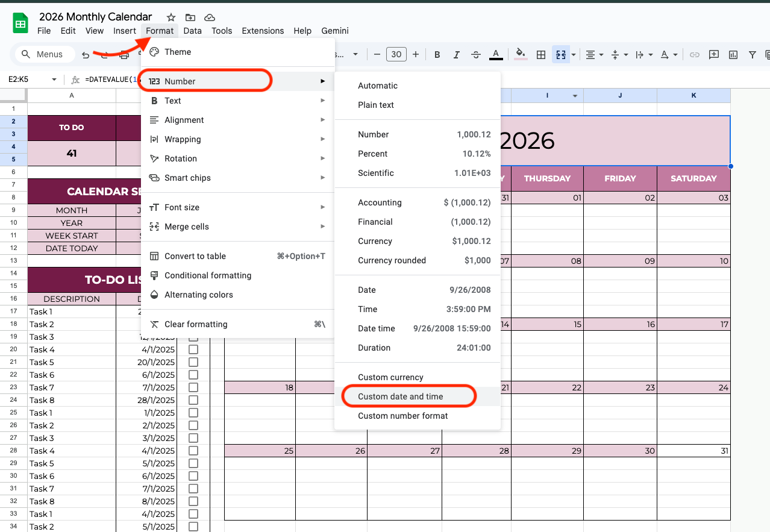The image size is (770, 532).
Task: Insert a chart from the toolbar
Action: 733,54
